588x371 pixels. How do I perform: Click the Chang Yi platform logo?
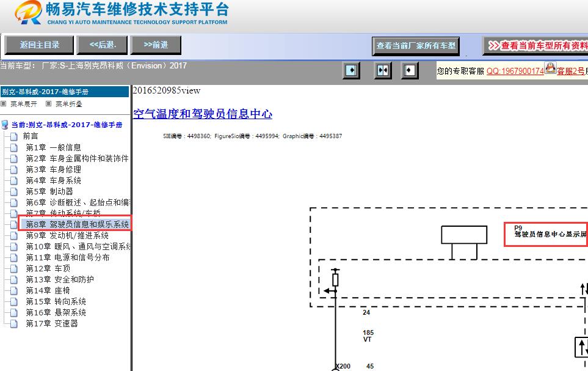pyautogui.click(x=28, y=14)
